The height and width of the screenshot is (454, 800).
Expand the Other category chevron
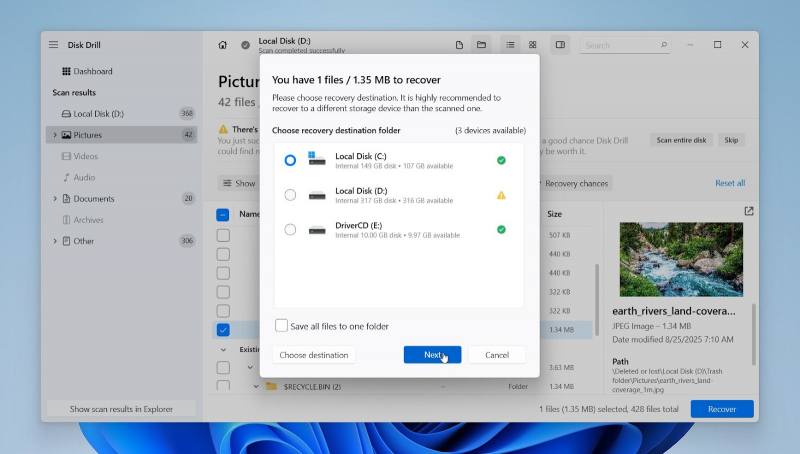coord(55,241)
